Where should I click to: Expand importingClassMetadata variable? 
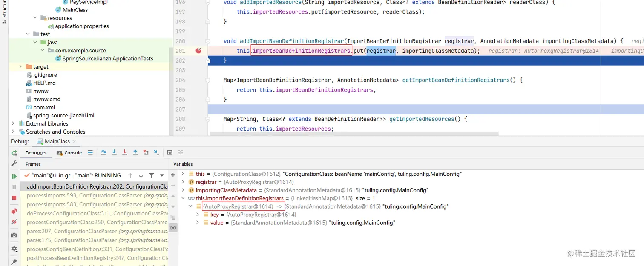pyautogui.click(x=183, y=190)
